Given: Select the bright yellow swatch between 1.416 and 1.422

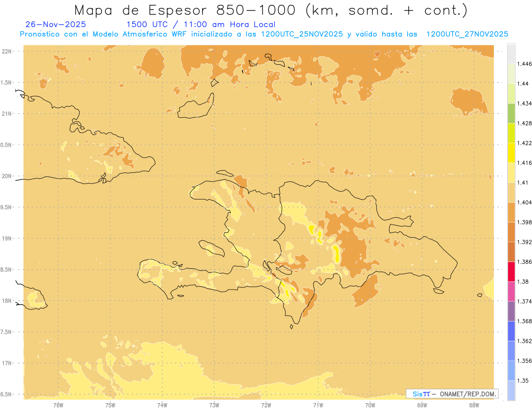Looking at the screenshot, I should pyautogui.click(x=511, y=153).
